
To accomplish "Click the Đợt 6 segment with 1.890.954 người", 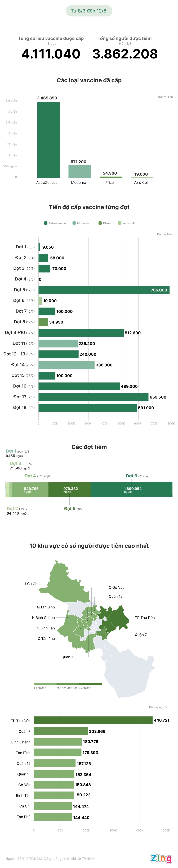I will point(131,490).
